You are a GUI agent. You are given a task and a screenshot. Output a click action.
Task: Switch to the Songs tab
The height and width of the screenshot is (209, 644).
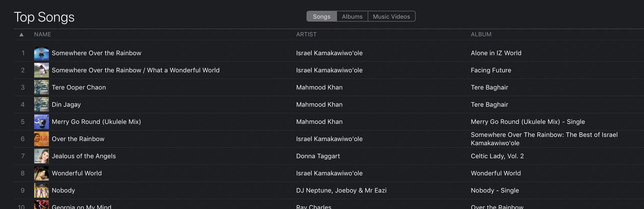321,17
